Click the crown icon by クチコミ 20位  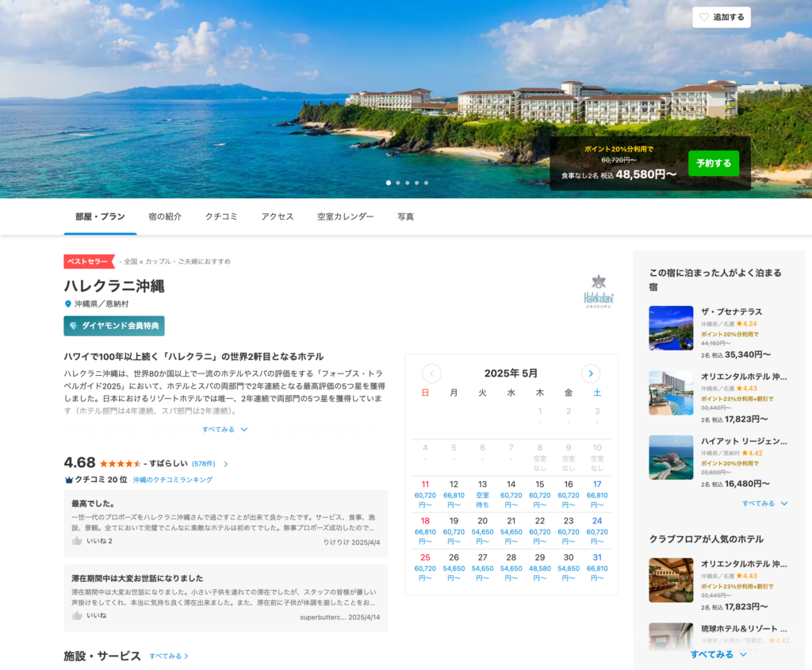tap(68, 480)
